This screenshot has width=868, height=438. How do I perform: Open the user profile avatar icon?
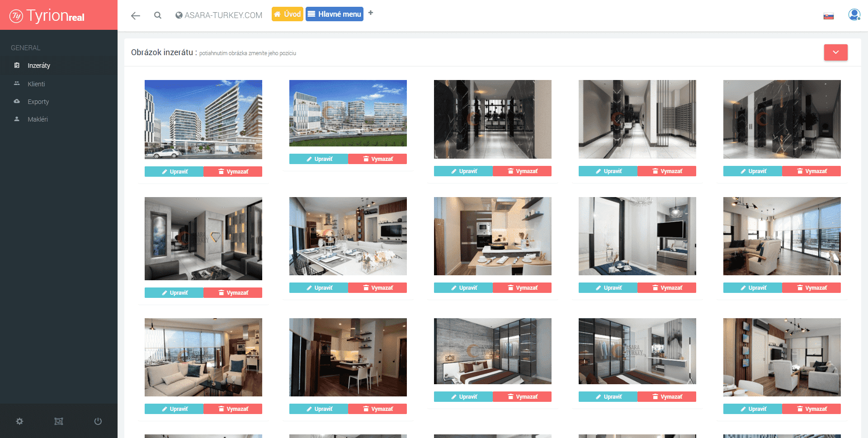tap(854, 15)
